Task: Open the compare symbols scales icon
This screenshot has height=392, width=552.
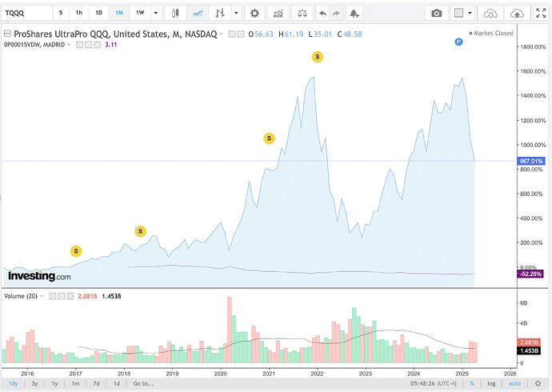Action: point(302,14)
